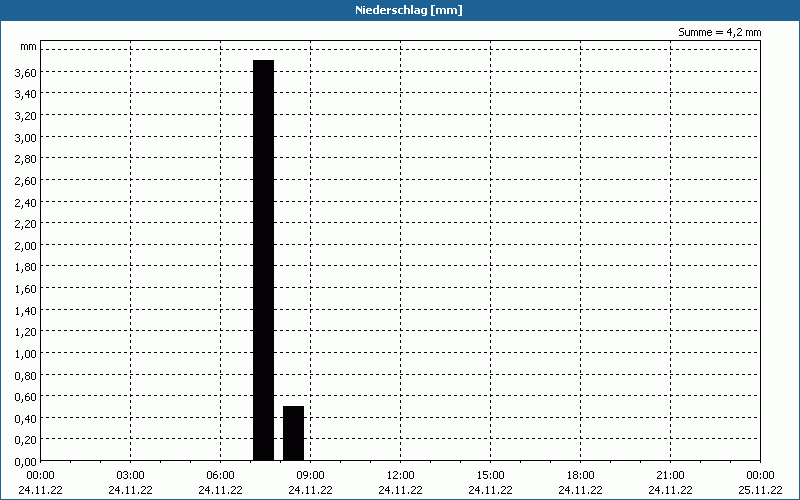Click the 18:00 time label
800x500 pixels.
click(581, 476)
